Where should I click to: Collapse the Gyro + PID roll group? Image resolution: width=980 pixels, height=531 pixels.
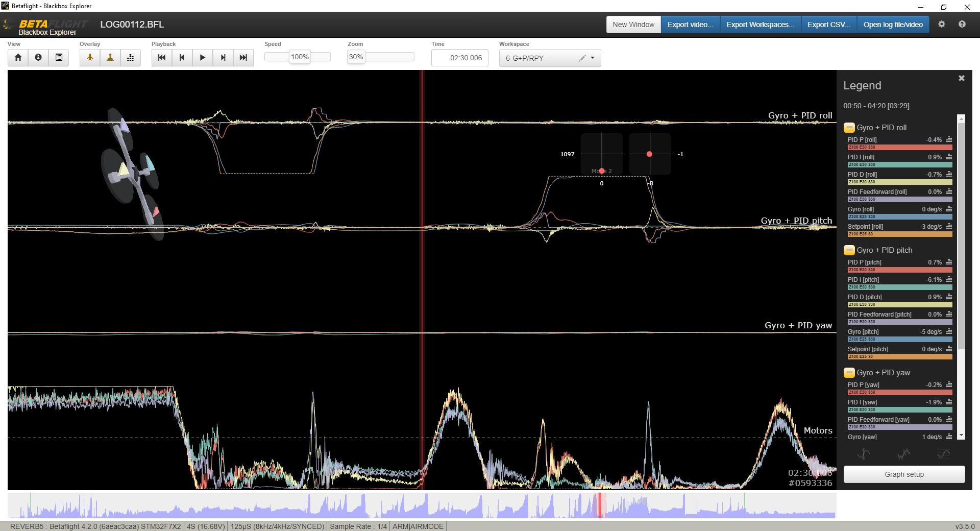point(849,128)
